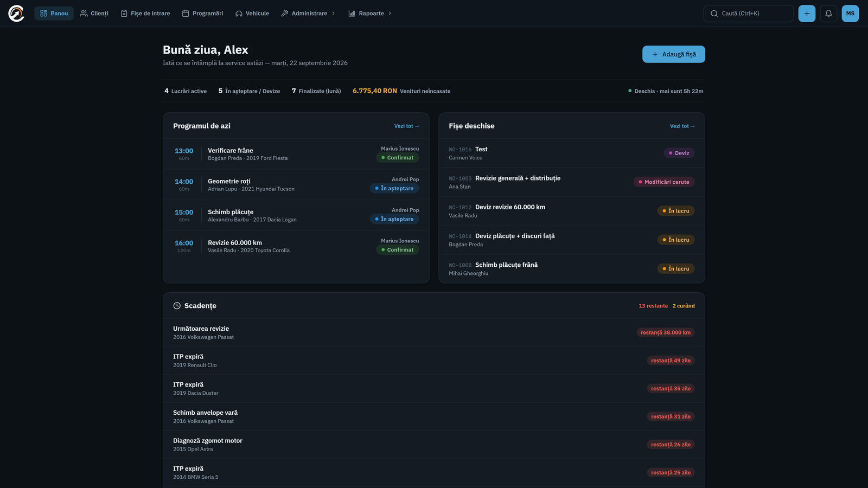Screen dimensions: 868x488
Task: Open work order WO-1016 Test
Action: [x=572, y=153]
